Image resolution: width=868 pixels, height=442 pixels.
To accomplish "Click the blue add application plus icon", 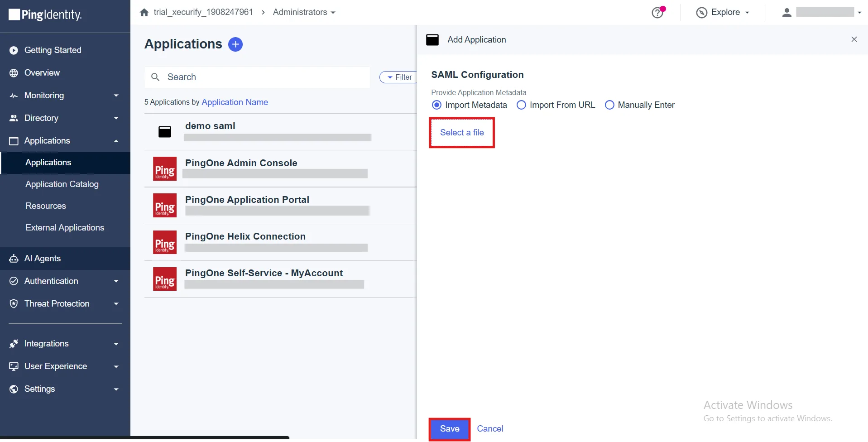I will point(235,44).
